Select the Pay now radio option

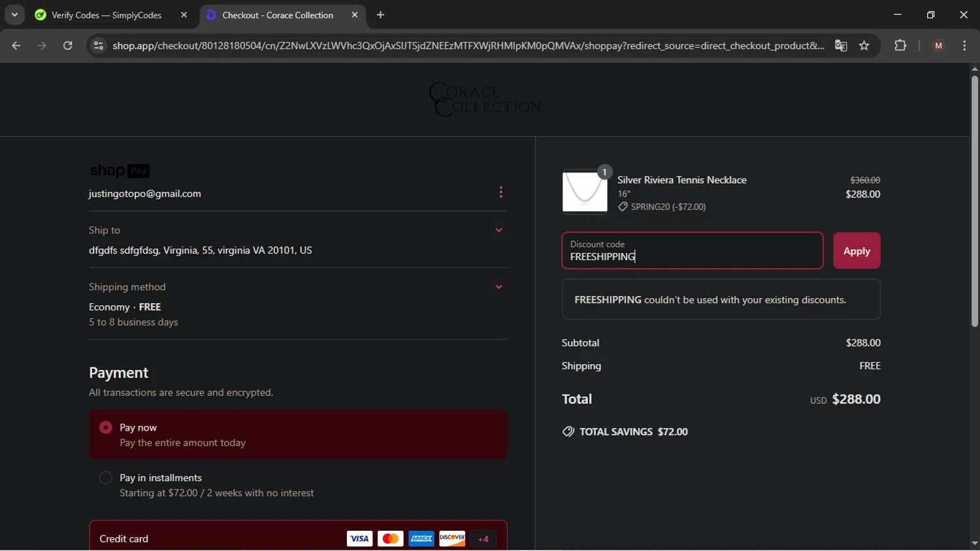coord(106,427)
